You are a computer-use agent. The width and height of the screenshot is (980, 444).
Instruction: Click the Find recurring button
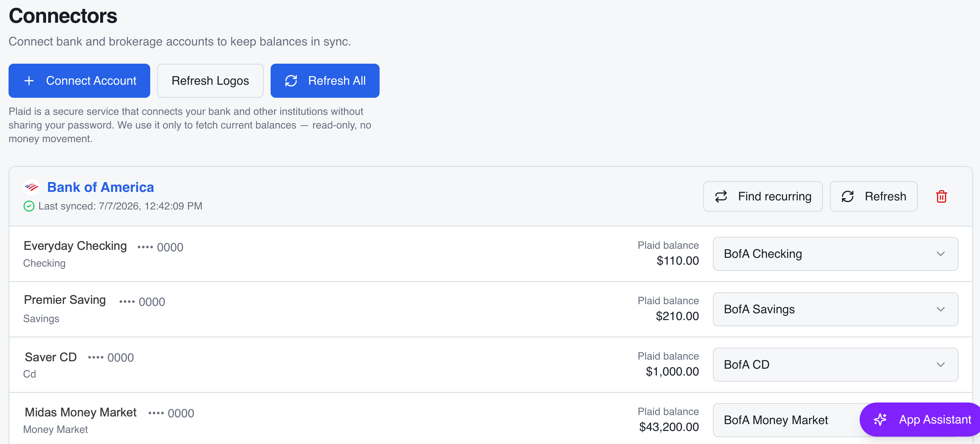point(763,196)
